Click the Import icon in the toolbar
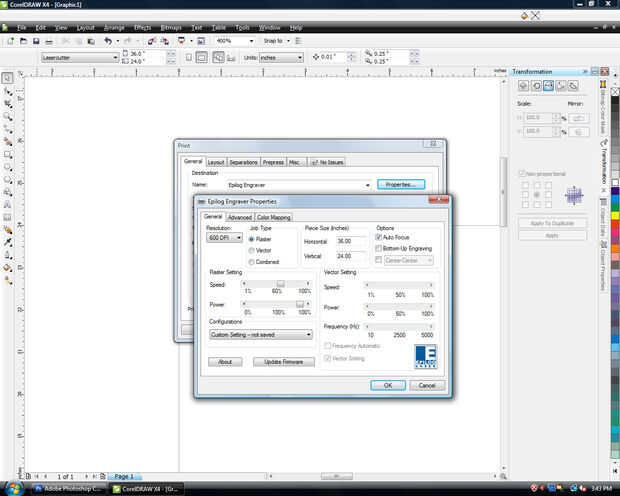 (x=151, y=41)
